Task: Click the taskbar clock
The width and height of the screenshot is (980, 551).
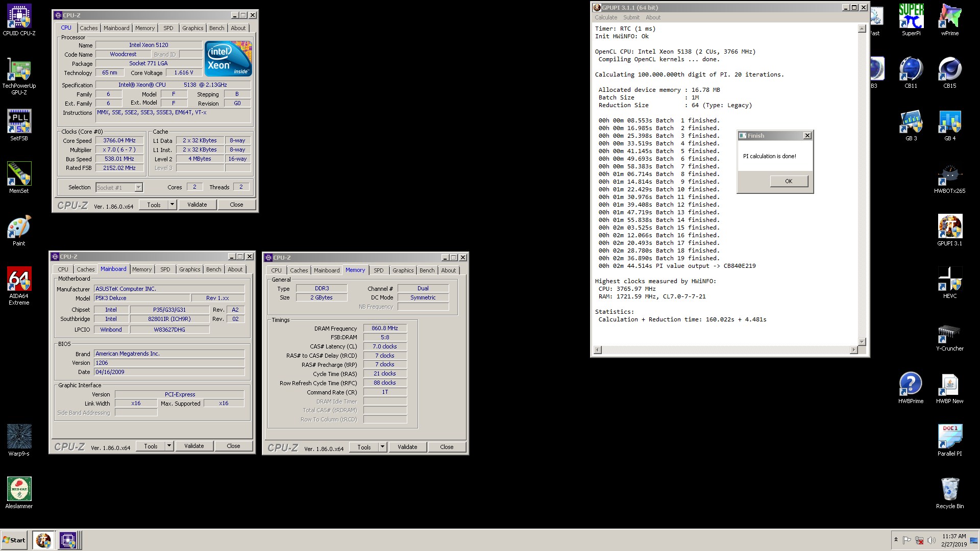Action: (954, 540)
